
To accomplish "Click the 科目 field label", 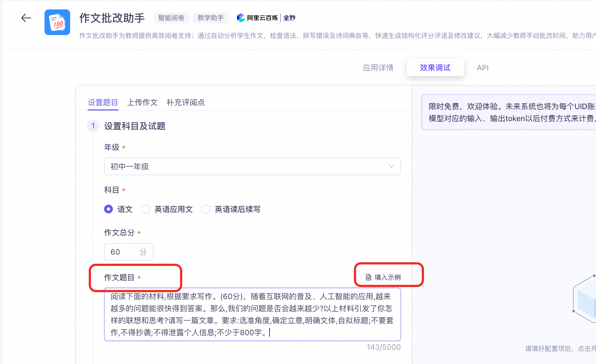I will 112,190.
